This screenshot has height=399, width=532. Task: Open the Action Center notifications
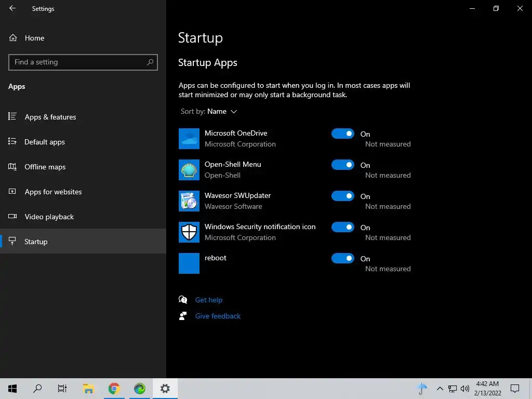click(x=515, y=389)
